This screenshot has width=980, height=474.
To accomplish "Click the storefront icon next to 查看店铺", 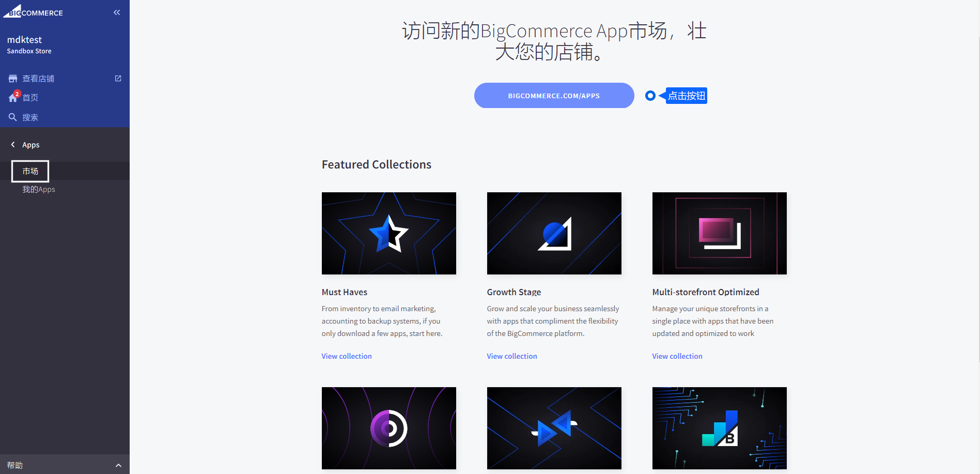I will (13, 79).
